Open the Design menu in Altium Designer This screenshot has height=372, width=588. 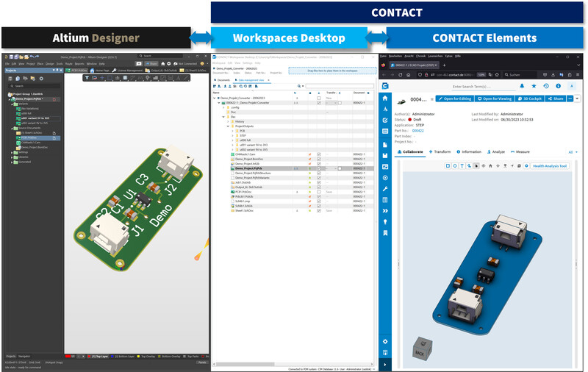(x=50, y=64)
